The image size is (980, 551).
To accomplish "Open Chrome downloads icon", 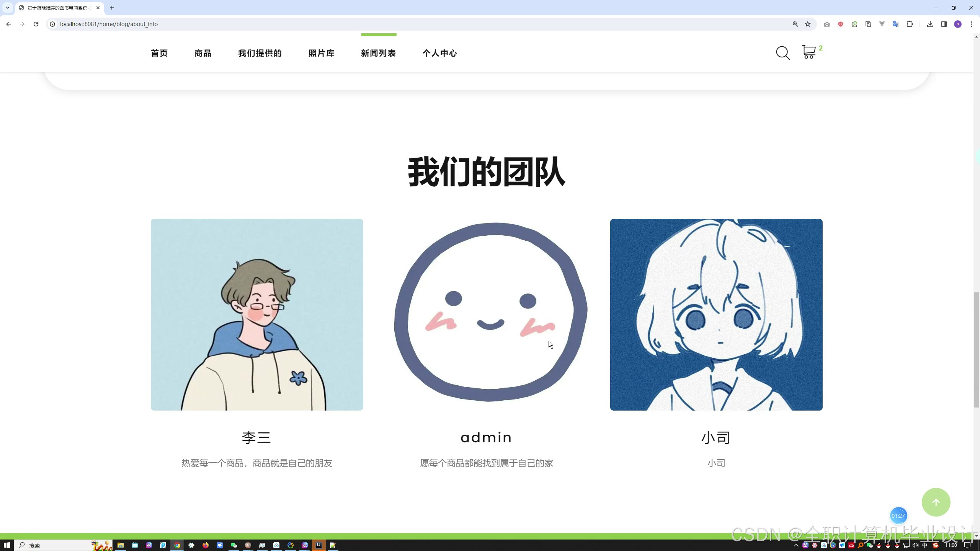I will point(930,24).
